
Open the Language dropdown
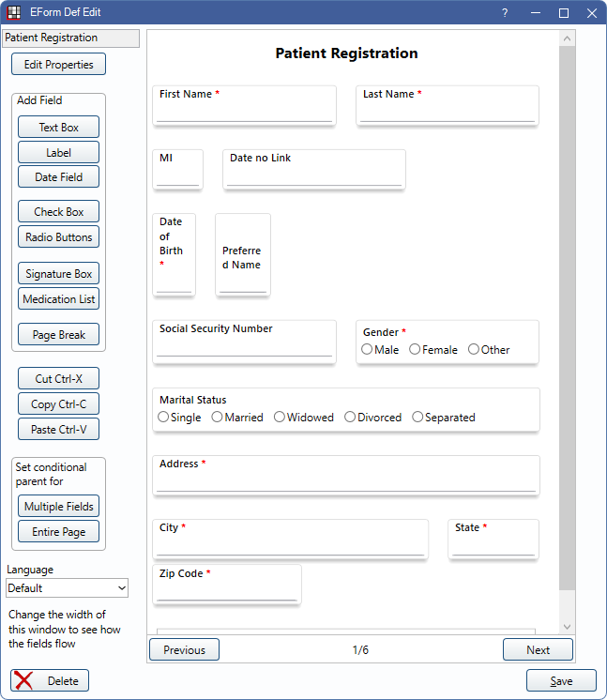click(68, 588)
